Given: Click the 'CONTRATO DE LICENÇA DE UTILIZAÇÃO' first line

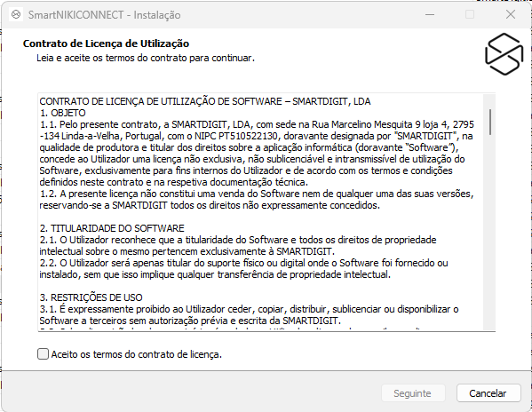Looking at the screenshot, I should tap(205, 101).
